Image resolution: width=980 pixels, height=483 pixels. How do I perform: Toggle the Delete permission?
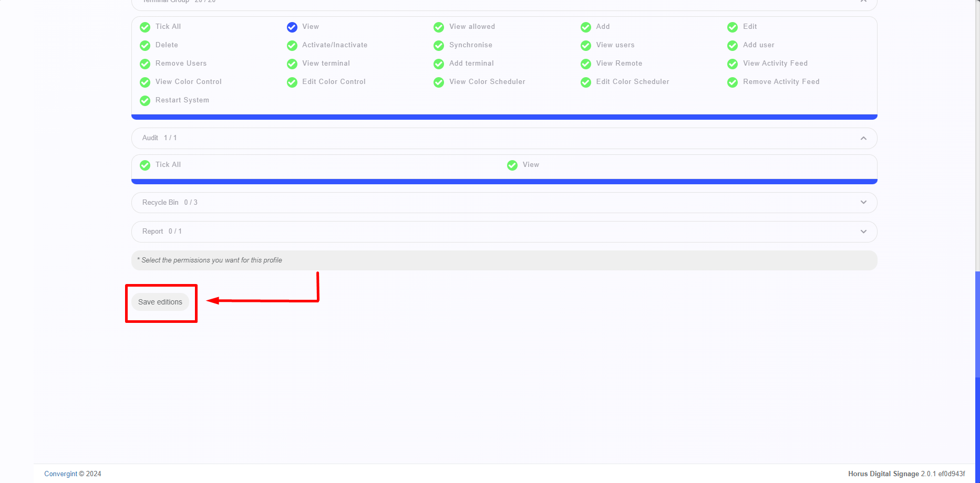[x=145, y=46]
